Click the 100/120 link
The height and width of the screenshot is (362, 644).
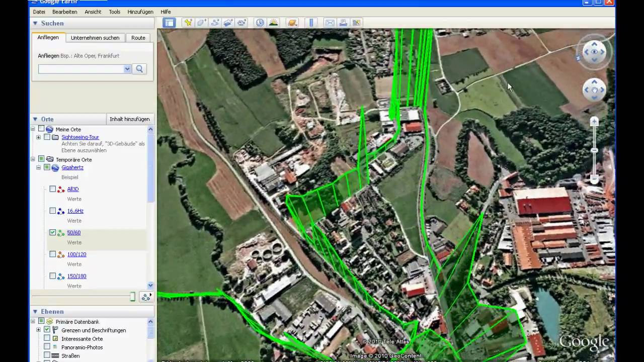click(x=76, y=254)
